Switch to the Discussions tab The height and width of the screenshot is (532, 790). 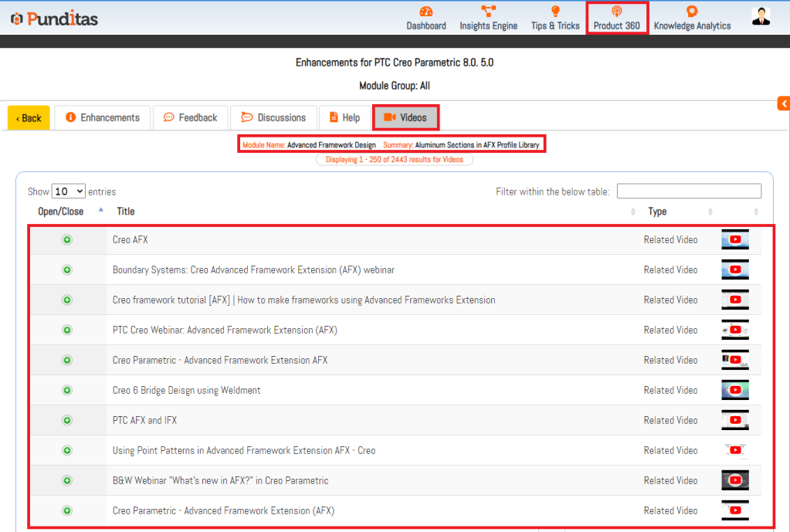[x=273, y=117]
